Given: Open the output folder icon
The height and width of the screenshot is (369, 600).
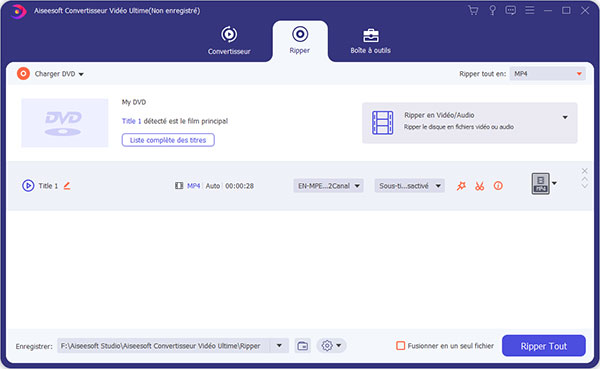Looking at the screenshot, I should (303, 346).
